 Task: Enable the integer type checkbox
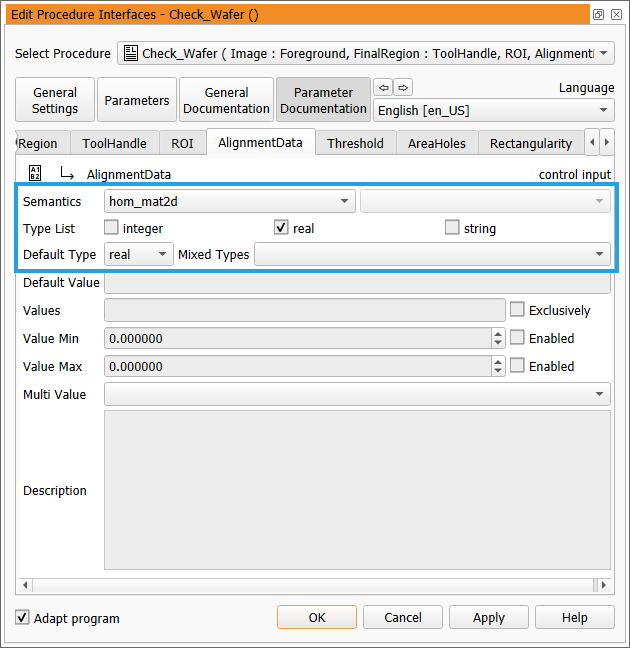(x=111, y=228)
